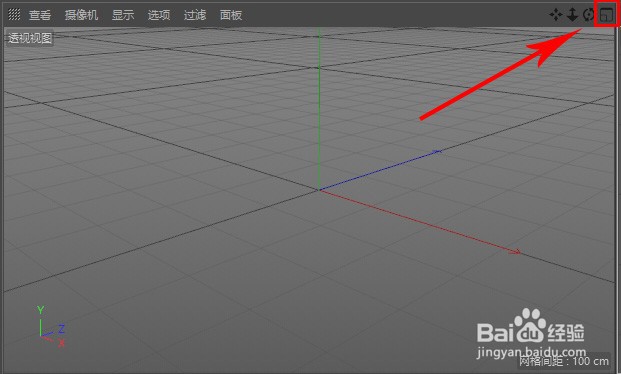Screen dimensions: 621x374
Task: Click the move camera icon
Action: (556, 15)
